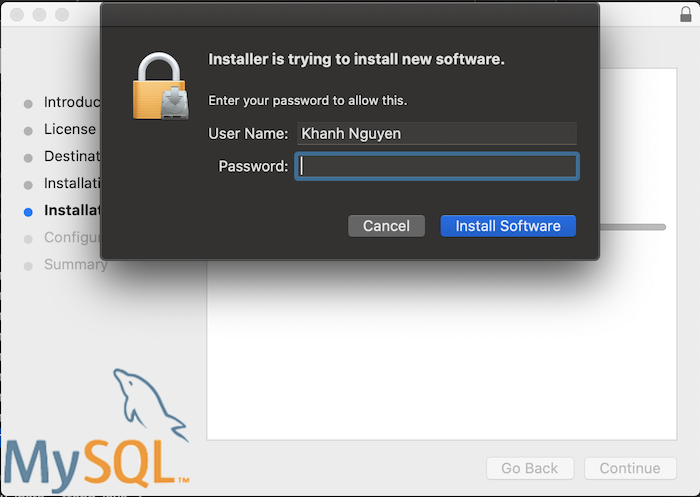Select the Destination step in sidebar

click(x=72, y=156)
